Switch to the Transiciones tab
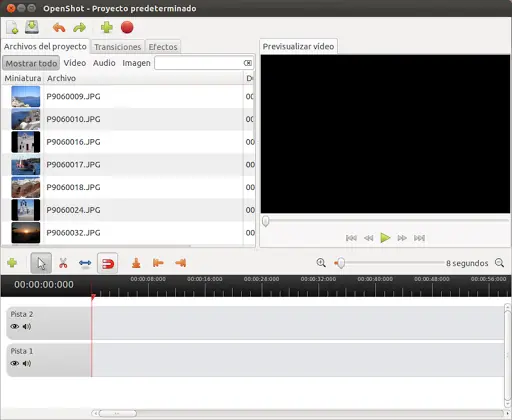 pyautogui.click(x=117, y=47)
